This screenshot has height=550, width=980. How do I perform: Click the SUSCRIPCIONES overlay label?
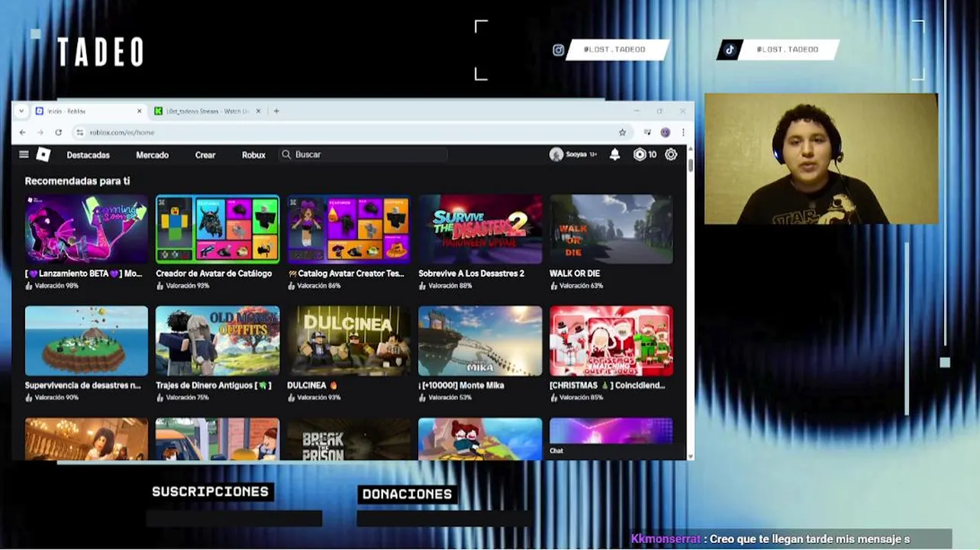(210, 492)
